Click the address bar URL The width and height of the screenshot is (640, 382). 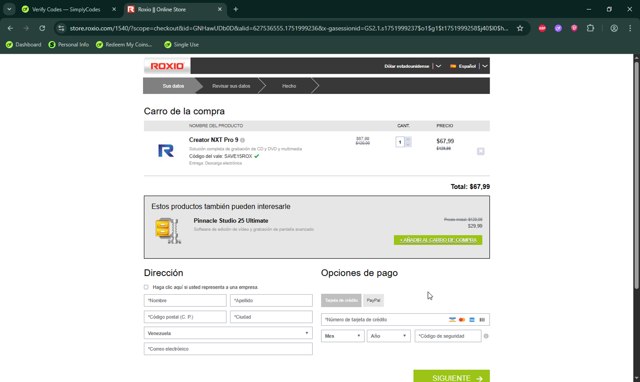point(289,28)
